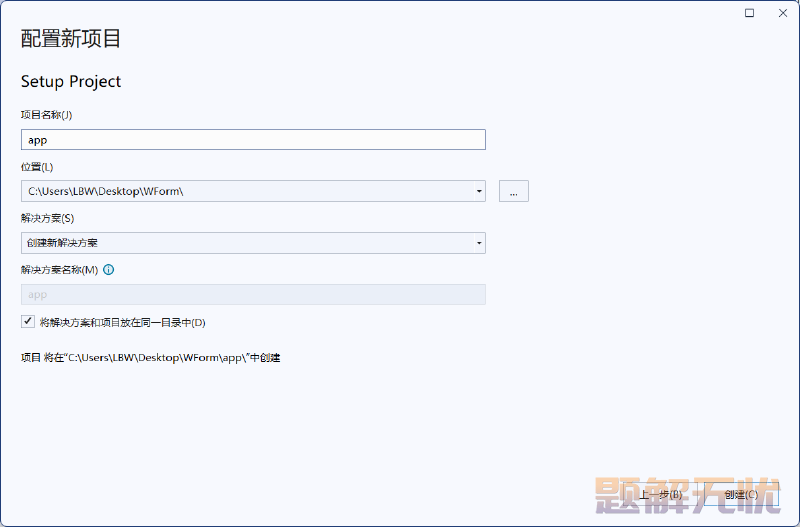
Task: Click the info icon next to solution name
Action: coord(109,269)
